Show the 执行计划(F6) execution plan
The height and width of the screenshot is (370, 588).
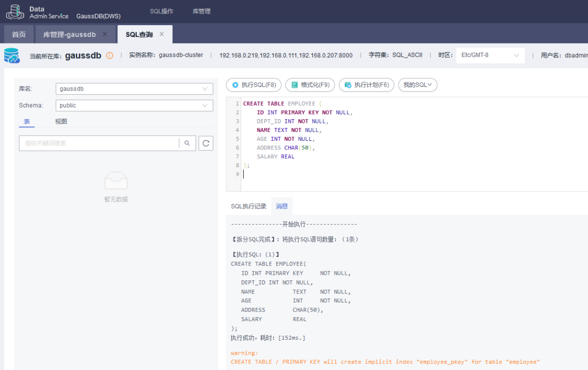click(x=366, y=85)
